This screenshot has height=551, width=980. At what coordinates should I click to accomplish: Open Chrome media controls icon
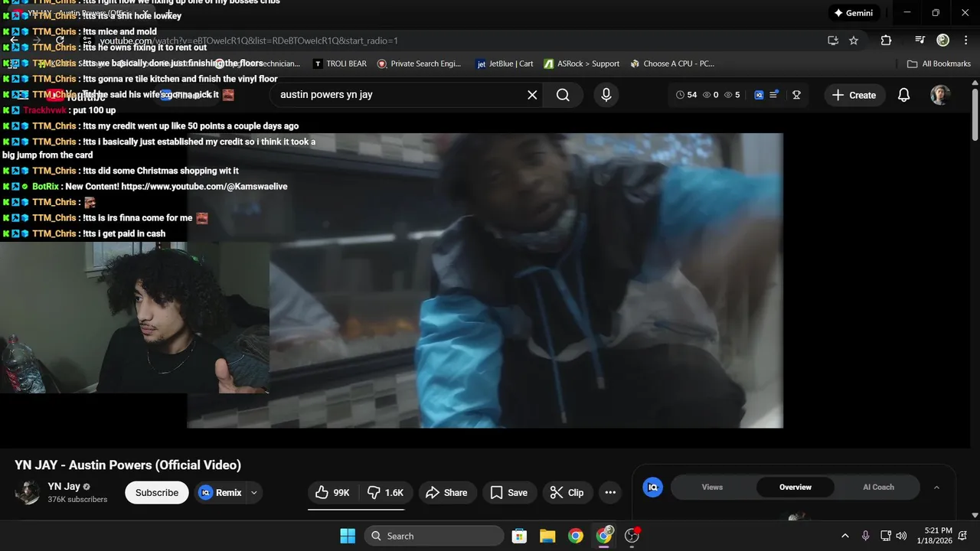(x=920, y=41)
